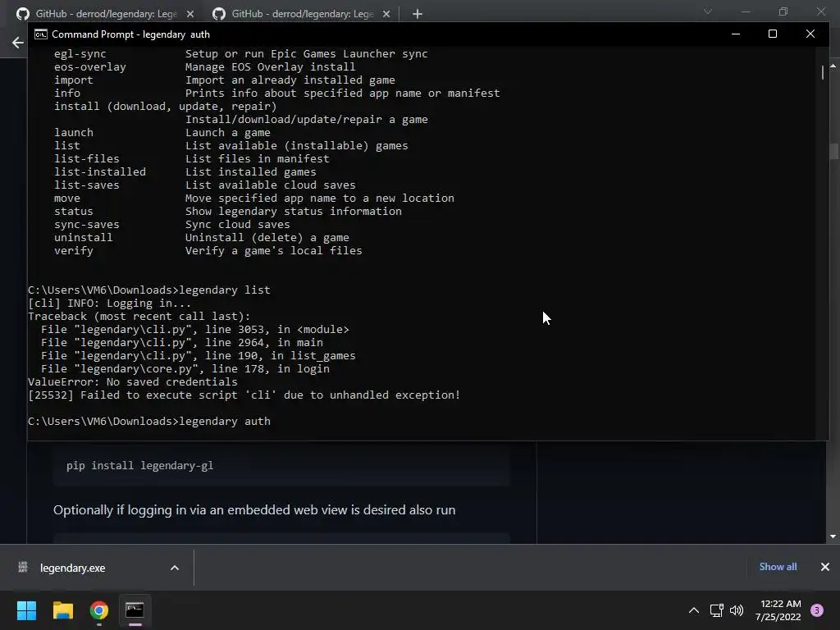Click the 'legendary list' command line
Image resolution: width=840 pixels, height=630 pixels.
click(x=149, y=290)
